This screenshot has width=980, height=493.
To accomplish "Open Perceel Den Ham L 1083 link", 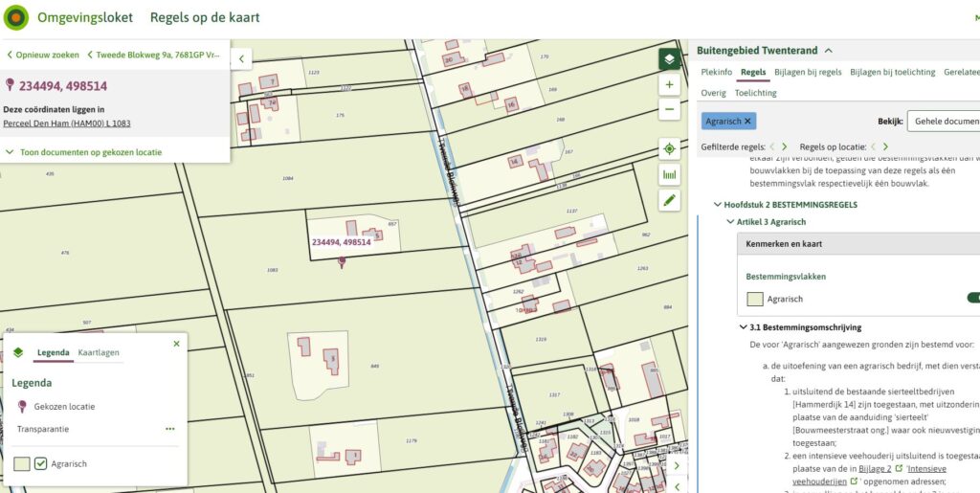I will tap(67, 123).
